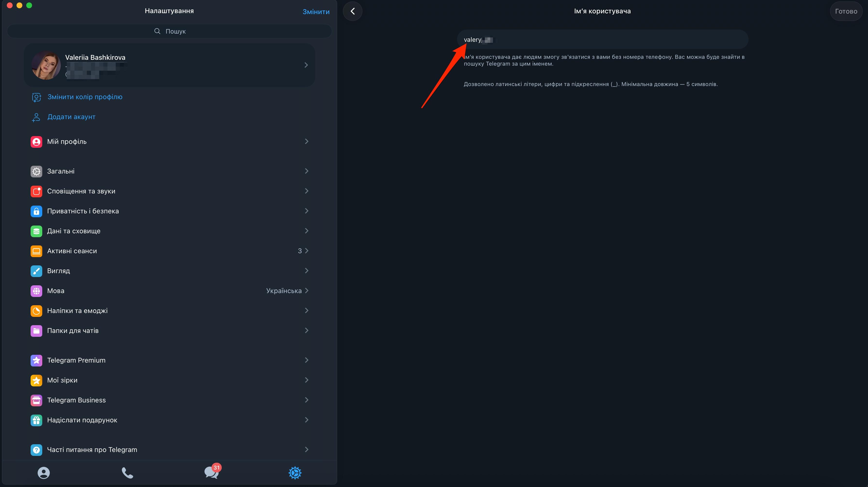Screen dimensions: 868x487
Task: Click the Notifications and Sounds red icon
Action: (x=36, y=191)
